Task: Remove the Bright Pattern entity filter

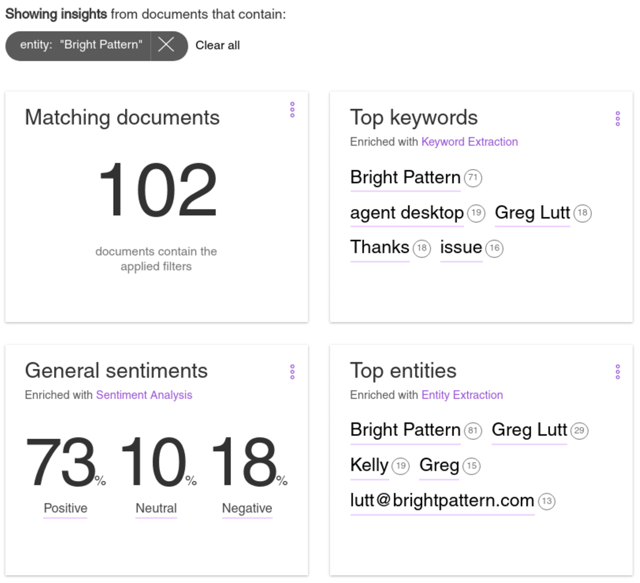Action: pos(166,45)
